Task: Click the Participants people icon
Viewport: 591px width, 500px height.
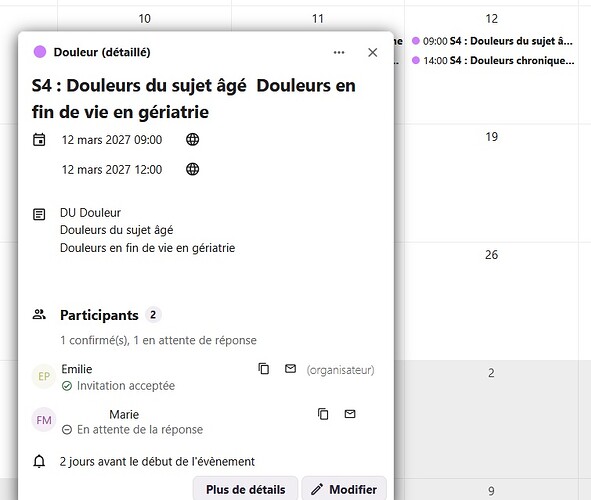Action: point(39,315)
